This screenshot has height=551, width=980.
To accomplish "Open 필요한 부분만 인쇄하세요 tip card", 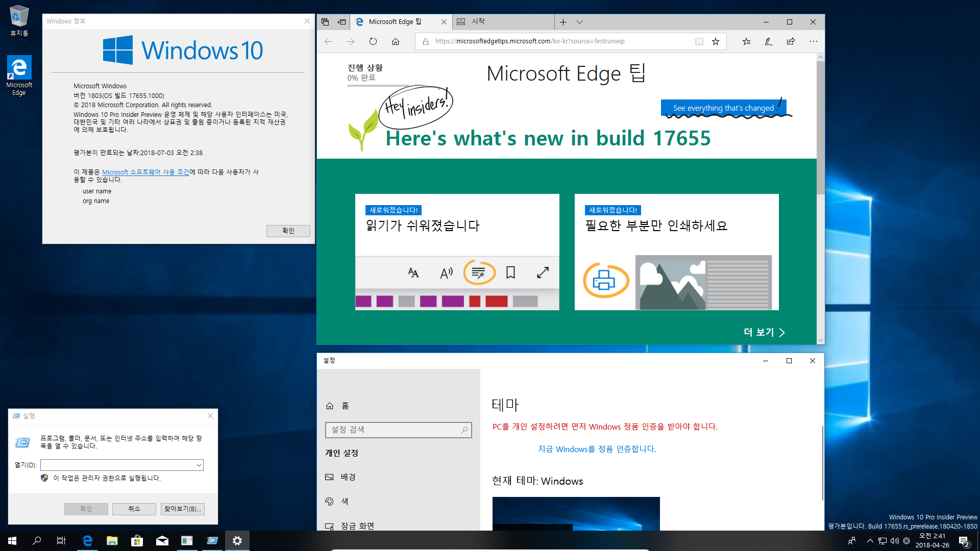I will [677, 252].
